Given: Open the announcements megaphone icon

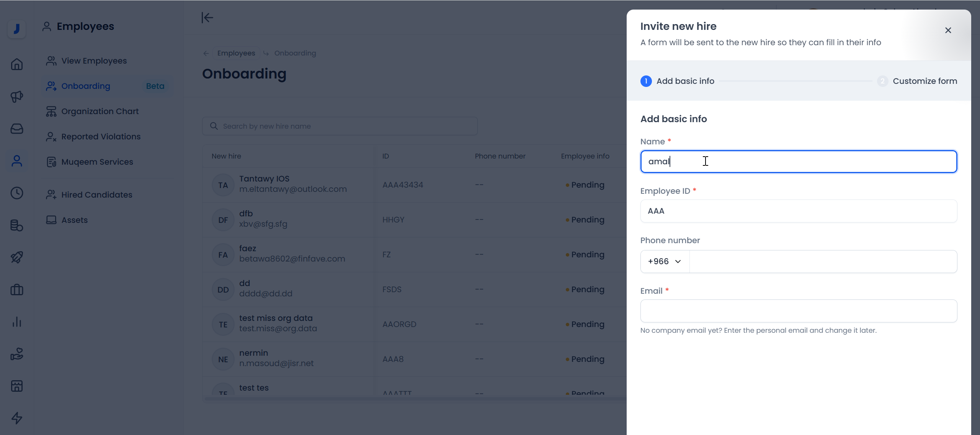Looking at the screenshot, I should coord(16,96).
